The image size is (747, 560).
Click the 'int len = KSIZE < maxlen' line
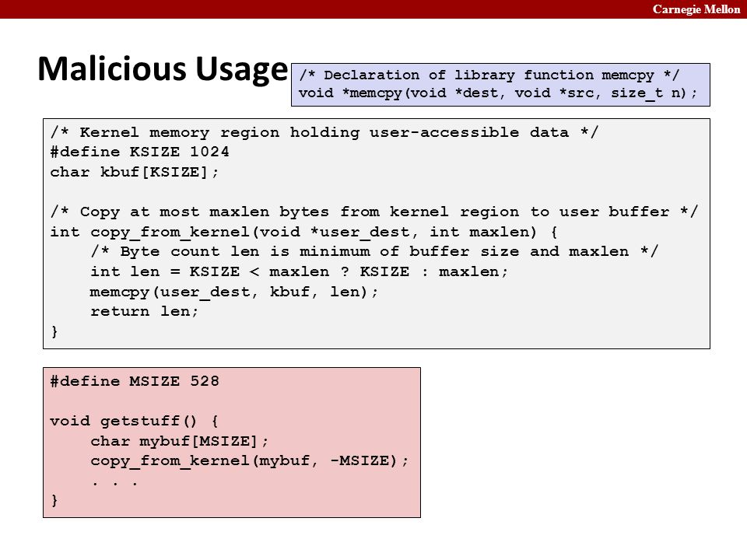299,271
